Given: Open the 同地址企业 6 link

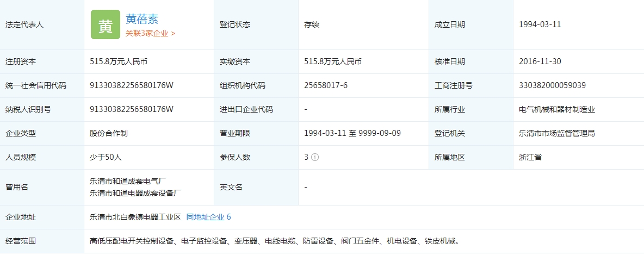Looking at the screenshot, I should pos(208,217).
